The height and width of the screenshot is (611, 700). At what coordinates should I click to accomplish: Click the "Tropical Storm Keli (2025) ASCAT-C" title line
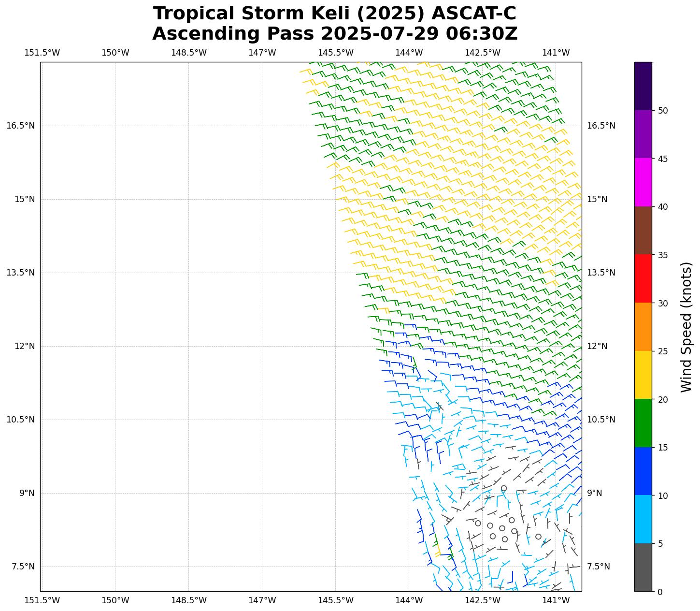click(x=335, y=14)
